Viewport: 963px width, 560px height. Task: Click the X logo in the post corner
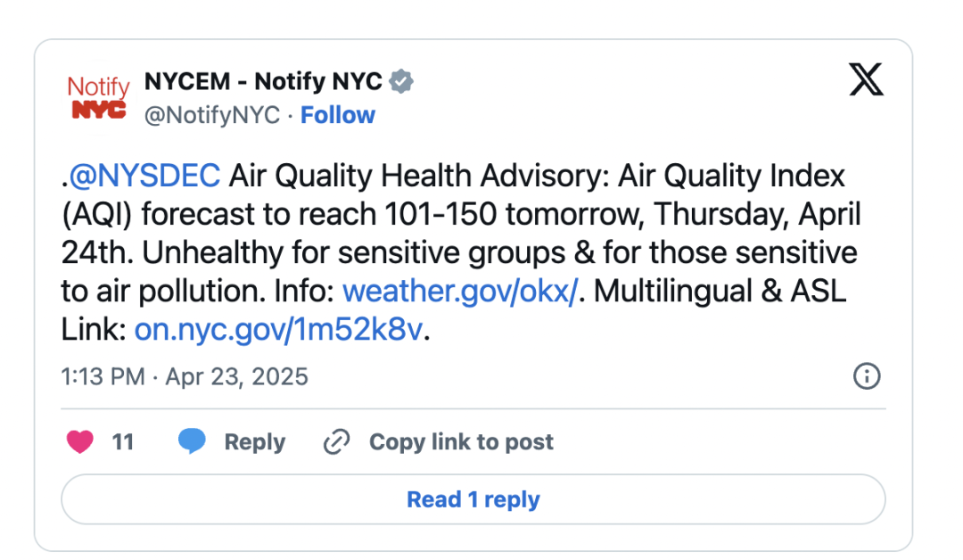click(866, 79)
